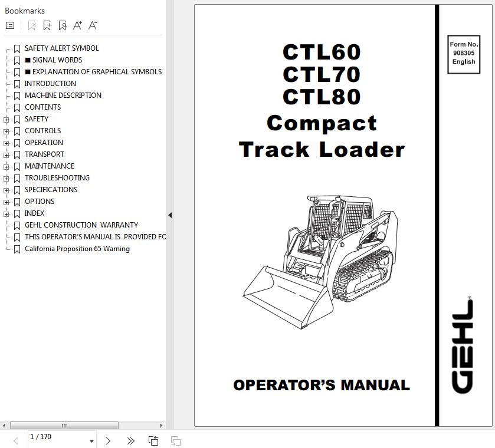
Task: Select the TROUBLESHOOTING bookmark label
Action: pos(57,178)
